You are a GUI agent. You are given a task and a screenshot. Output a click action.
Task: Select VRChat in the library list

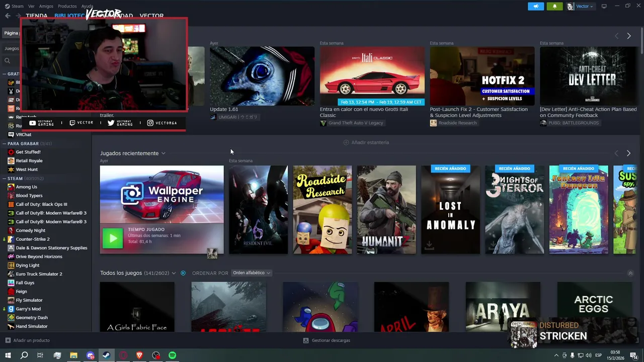(x=24, y=135)
